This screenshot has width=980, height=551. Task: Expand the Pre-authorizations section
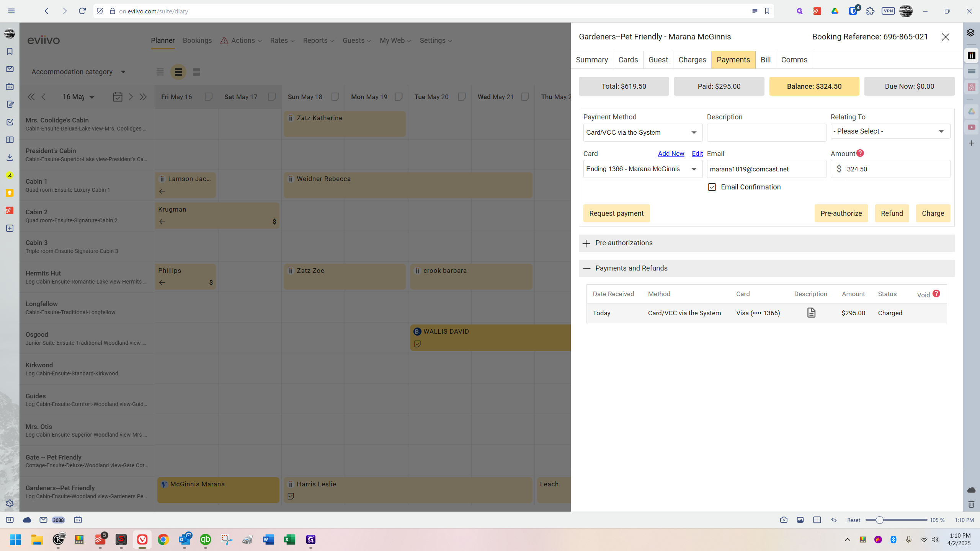click(766, 243)
